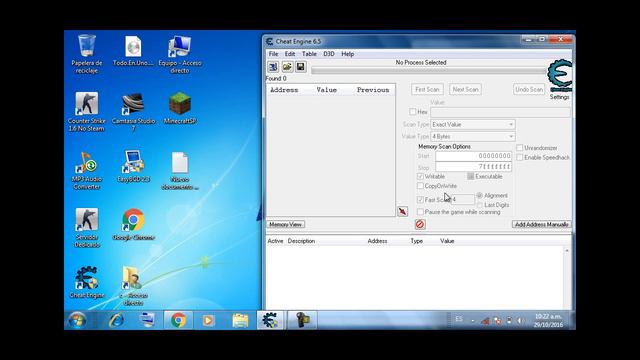Expand the Value Type 4 Bytes dropdown
Screen dimensions: 640x360
click(x=473, y=136)
